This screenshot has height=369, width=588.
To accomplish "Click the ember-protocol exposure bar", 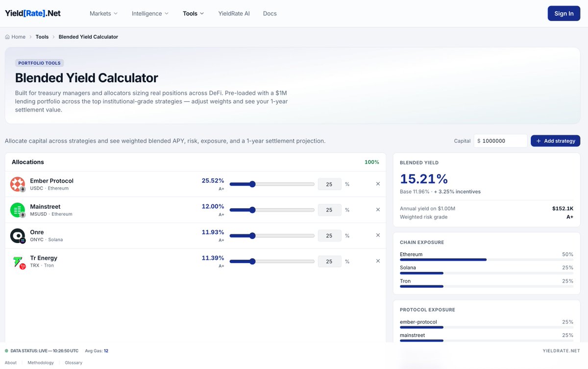I will click(x=487, y=327).
